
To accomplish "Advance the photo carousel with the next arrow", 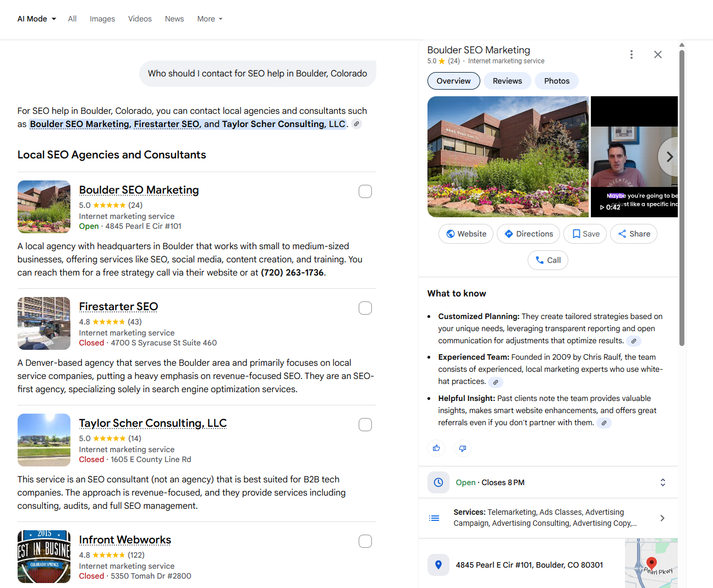I will [669, 157].
